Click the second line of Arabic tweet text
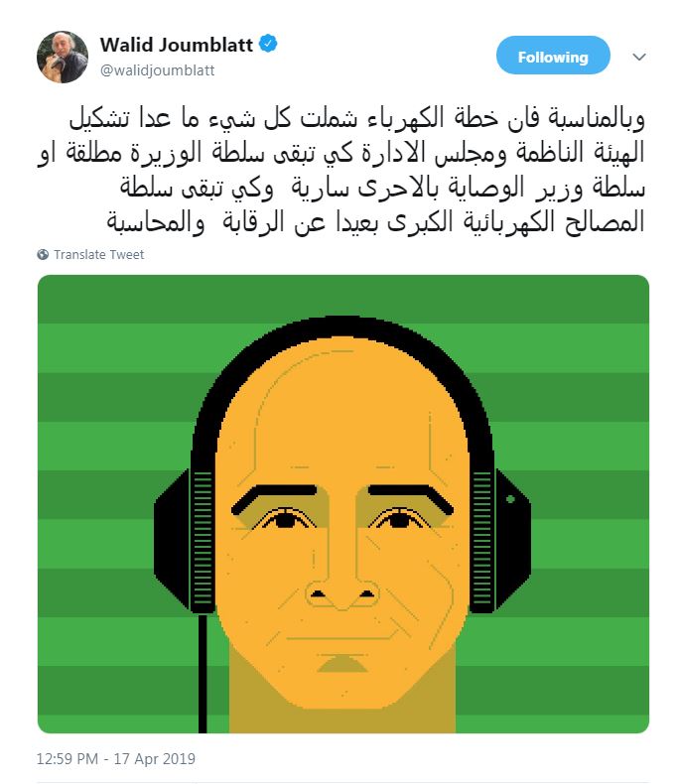Image resolution: width=678 pixels, height=784 pixels. pos(341,154)
